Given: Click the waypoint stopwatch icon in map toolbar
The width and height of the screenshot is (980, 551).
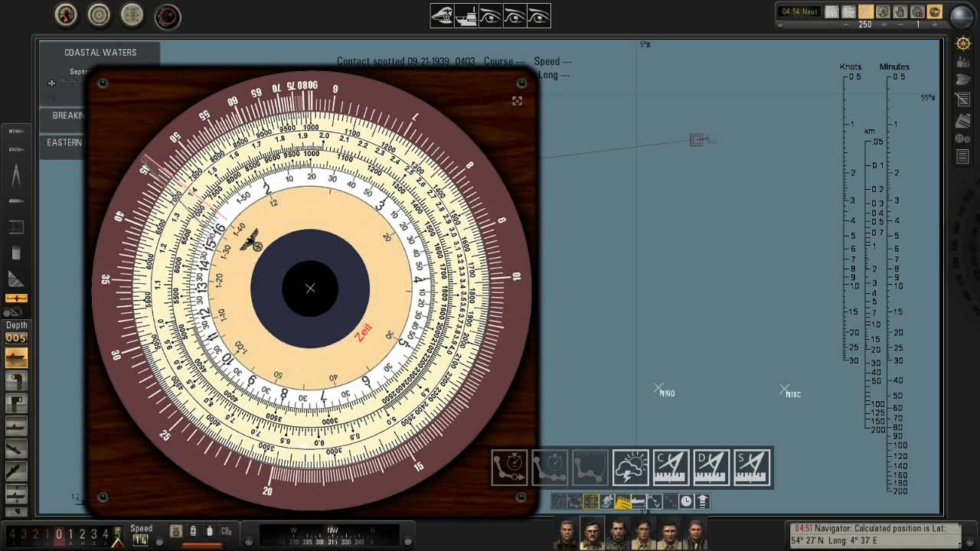Looking at the screenshot, I should click(x=509, y=468).
